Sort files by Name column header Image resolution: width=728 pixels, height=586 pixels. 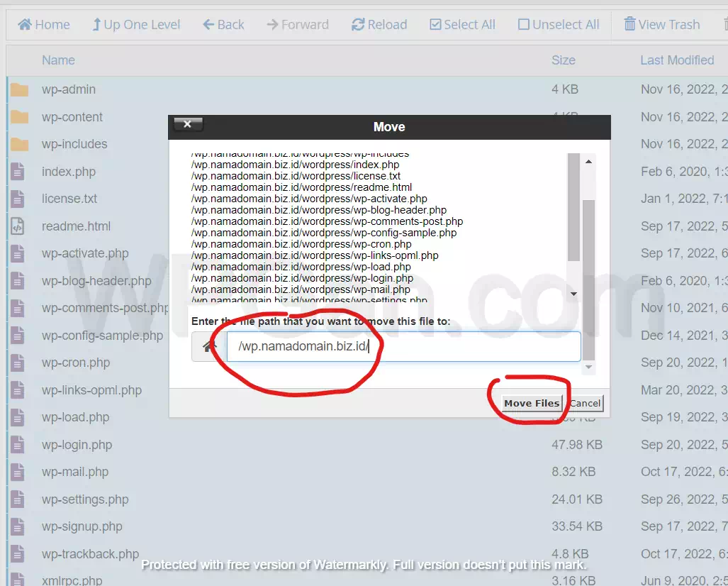[x=59, y=60]
